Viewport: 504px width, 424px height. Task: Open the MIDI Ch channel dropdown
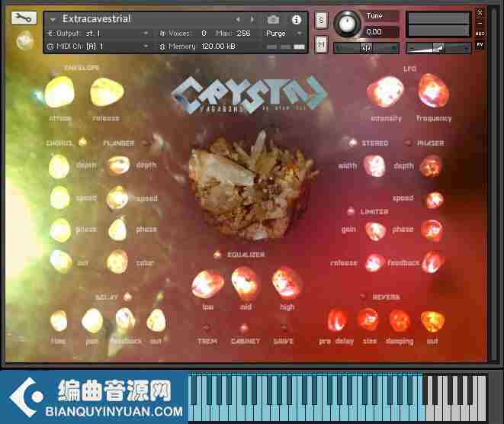tap(98, 47)
